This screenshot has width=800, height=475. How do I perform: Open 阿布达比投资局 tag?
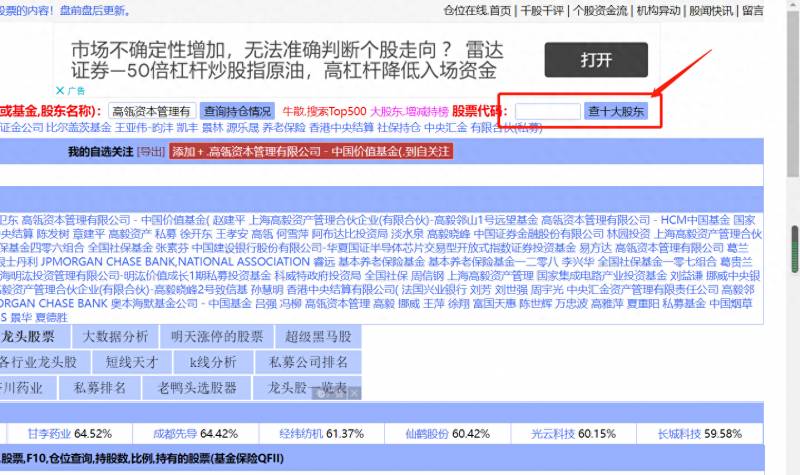(349, 234)
